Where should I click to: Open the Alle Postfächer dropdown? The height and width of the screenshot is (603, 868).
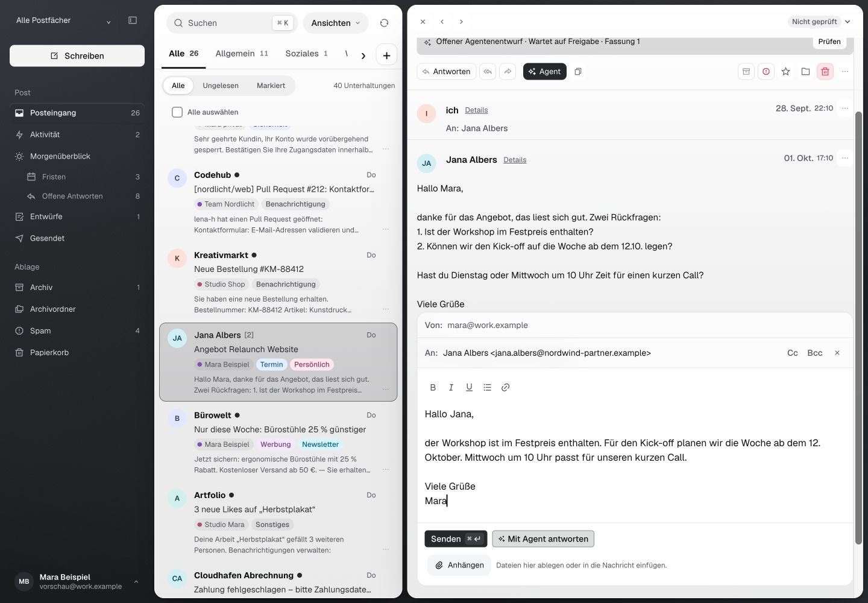(64, 21)
